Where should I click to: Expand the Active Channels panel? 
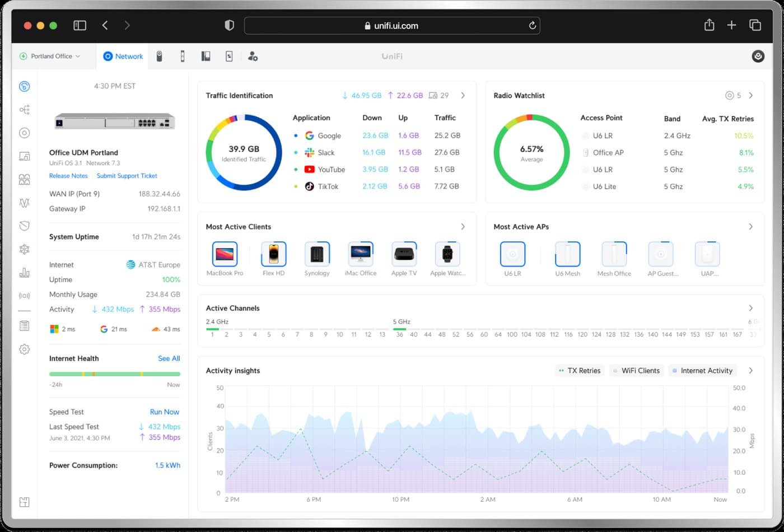coord(751,308)
